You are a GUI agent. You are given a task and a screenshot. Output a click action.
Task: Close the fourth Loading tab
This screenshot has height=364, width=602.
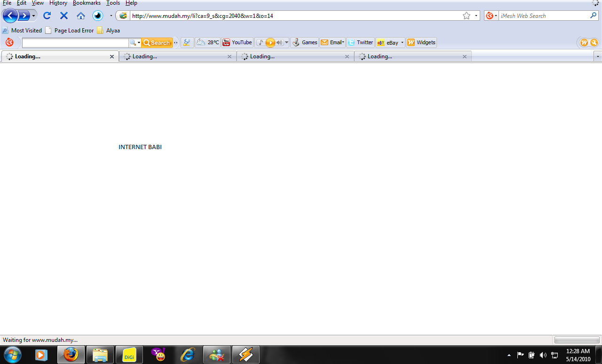click(465, 56)
